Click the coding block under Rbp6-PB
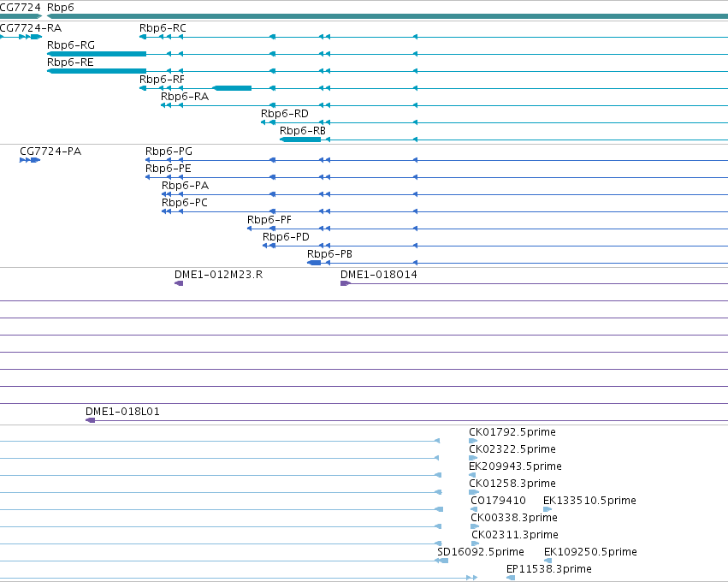Viewport: 728px width, 582px height. (x=314, y=263)
